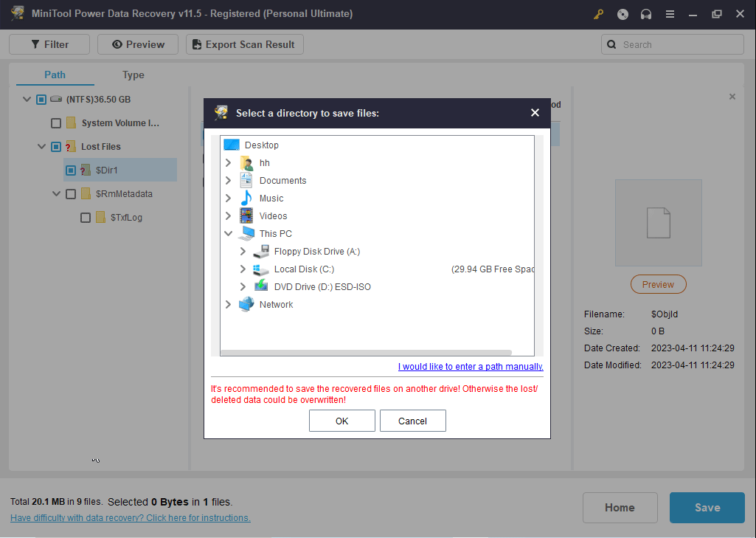Click the Lost Files folder icon

point(71,146)
